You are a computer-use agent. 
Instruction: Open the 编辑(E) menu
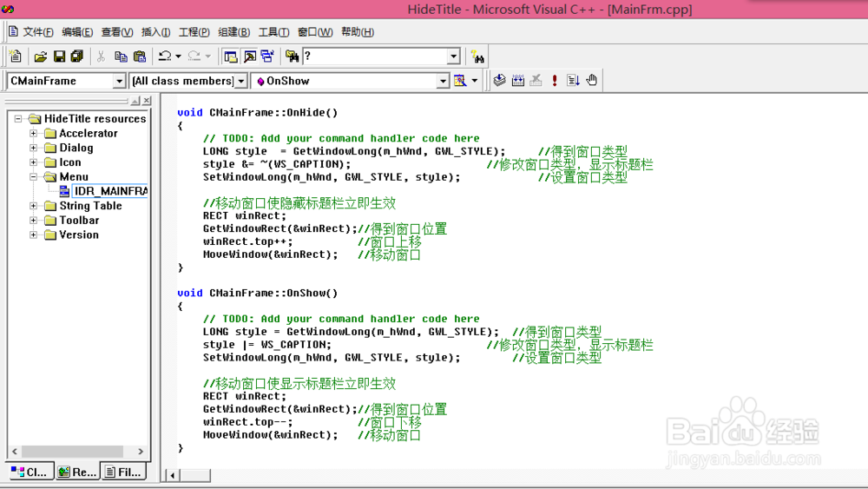tap(77, 32)
